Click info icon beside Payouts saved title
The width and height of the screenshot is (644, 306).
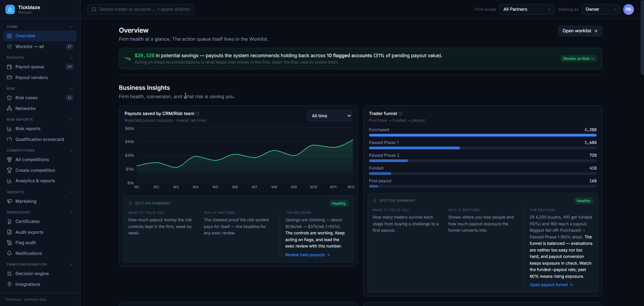197,114
